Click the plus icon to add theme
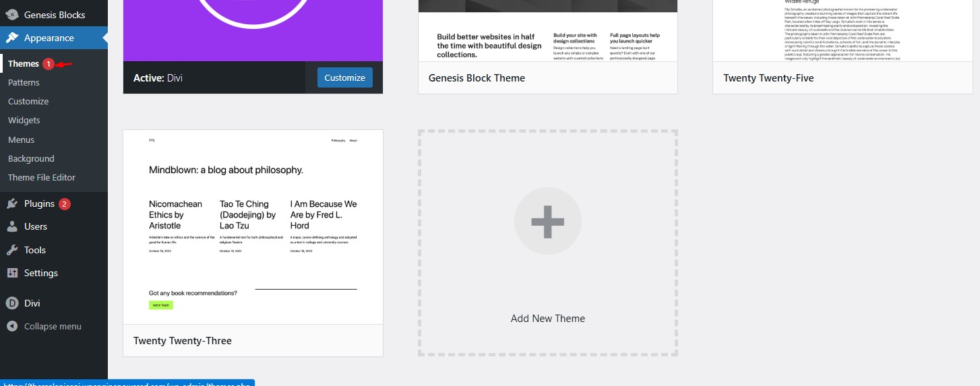 [547, 221]
